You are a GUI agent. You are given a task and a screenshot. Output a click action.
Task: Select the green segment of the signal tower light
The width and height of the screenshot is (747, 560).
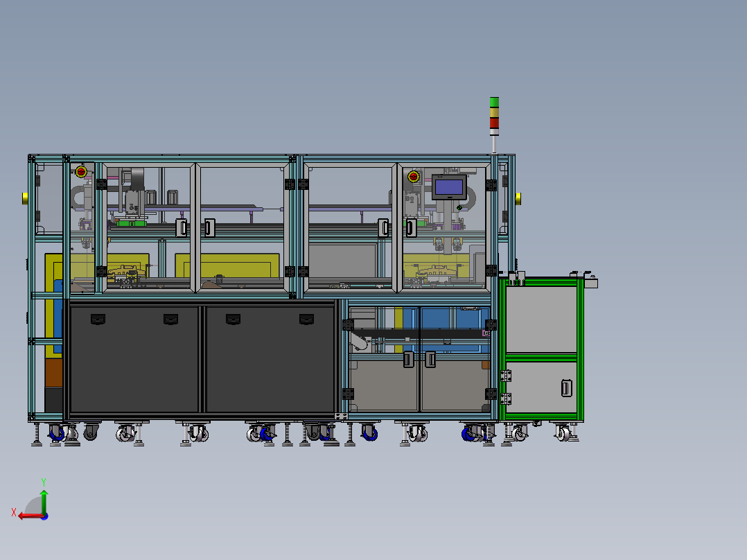pos(494,102)
